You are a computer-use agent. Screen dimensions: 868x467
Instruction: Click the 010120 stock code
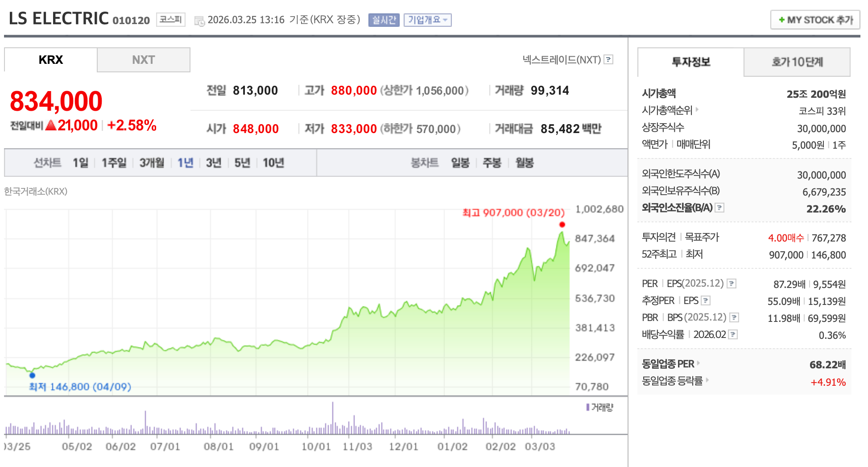click(131, 21)
